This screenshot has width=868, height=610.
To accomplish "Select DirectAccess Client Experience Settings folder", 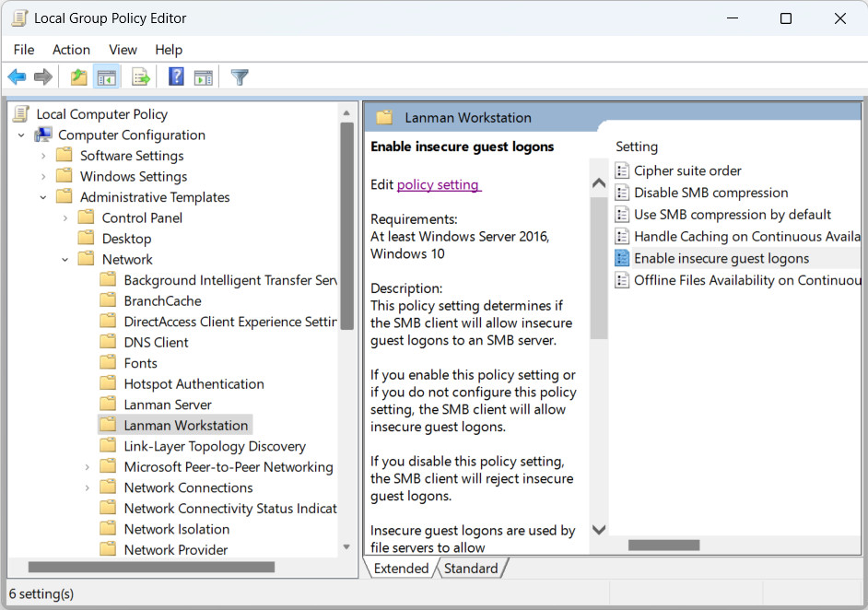I will [x=230, y=322].
